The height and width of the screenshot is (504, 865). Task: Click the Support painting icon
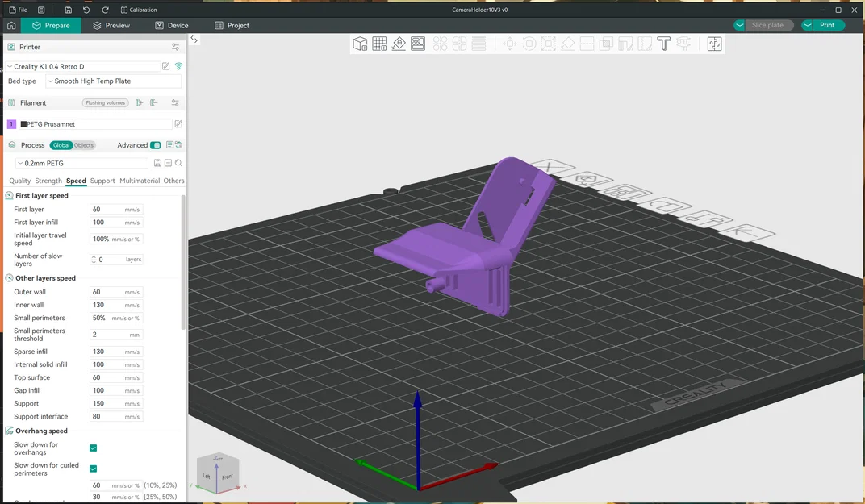pyautogui.click(x=625, y=44)
